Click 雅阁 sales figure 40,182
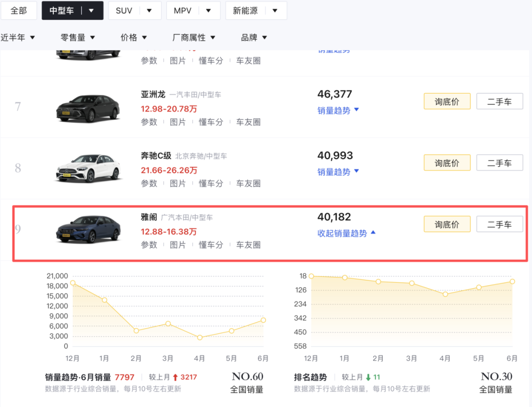Screen dimensions: 532x407 click(x=334, y=217)
